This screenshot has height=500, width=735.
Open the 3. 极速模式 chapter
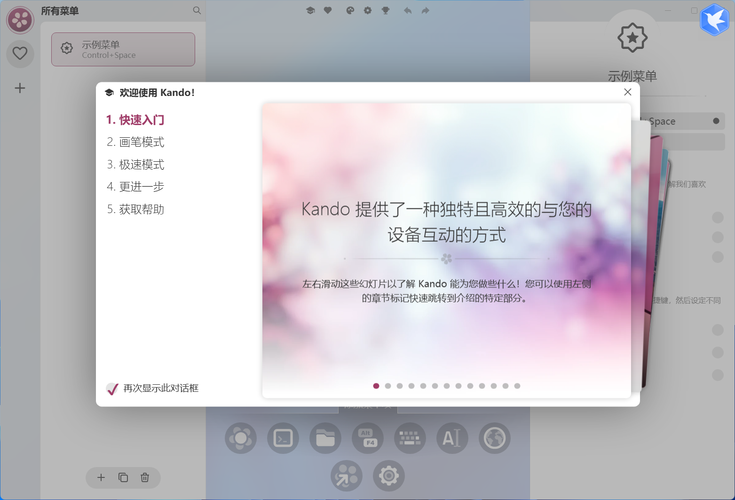135,164
